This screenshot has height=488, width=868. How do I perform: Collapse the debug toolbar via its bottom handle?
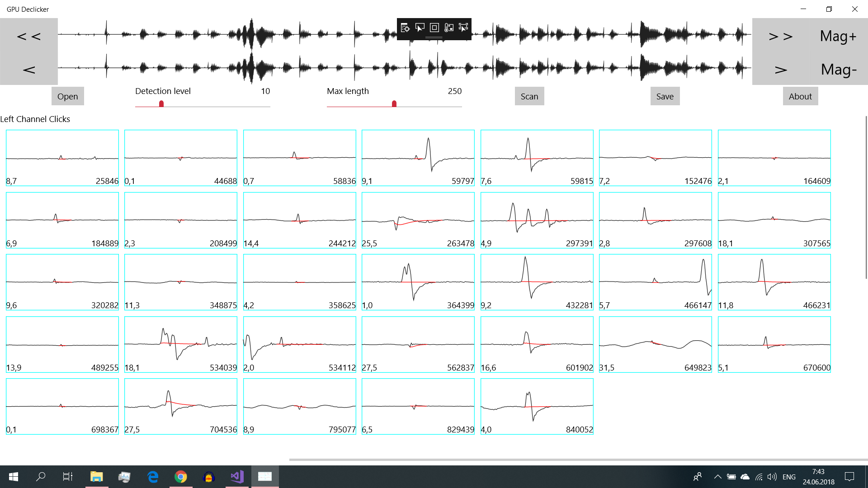click(434, 38)
